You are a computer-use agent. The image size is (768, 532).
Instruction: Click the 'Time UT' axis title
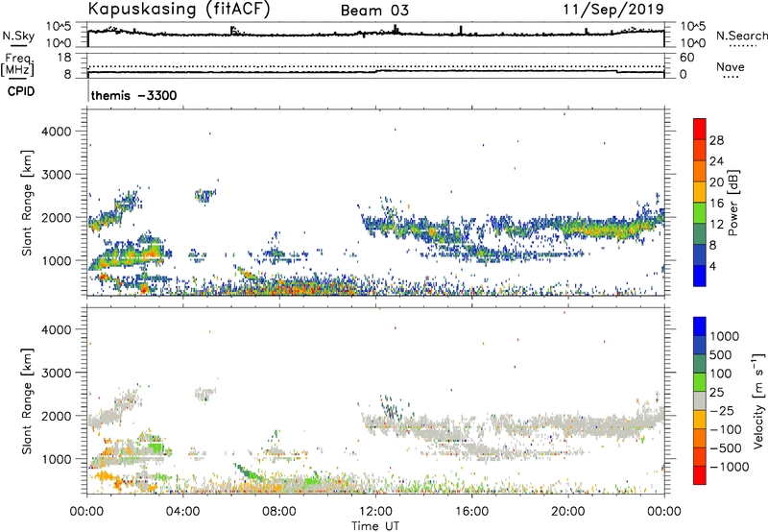[x=375, y=526]
